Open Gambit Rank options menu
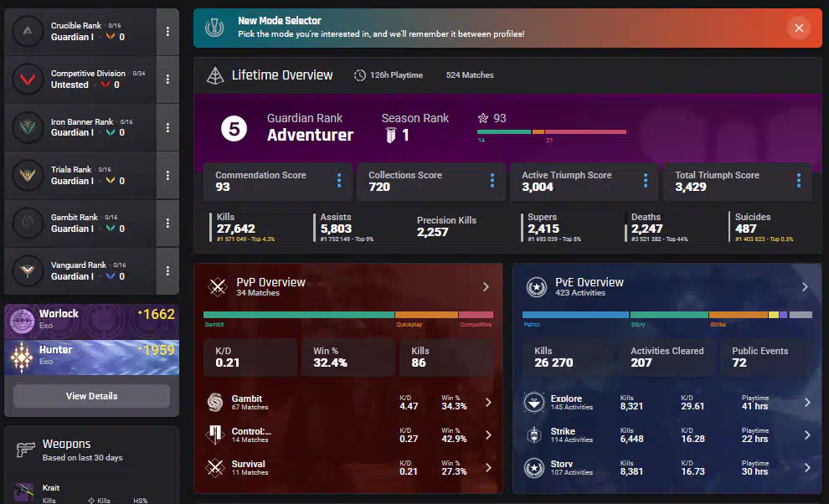 pos(167,224)
